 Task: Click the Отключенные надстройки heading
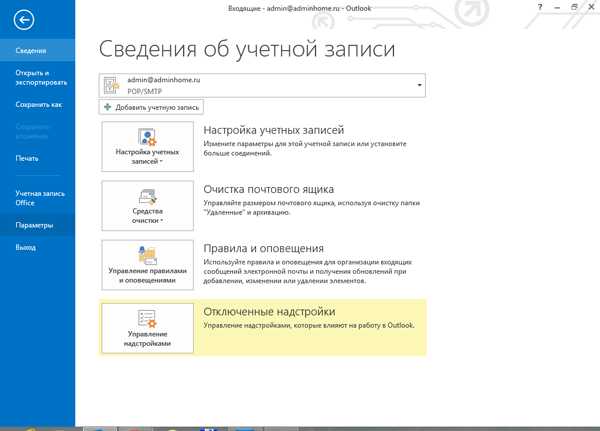click(x=269, y=312)
